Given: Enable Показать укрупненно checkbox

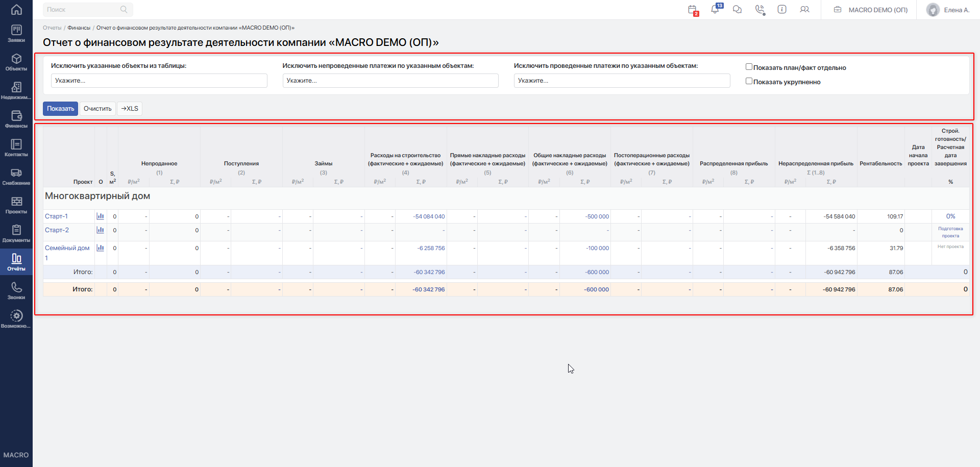Looking at the screenshot, I should coord(749,81).
